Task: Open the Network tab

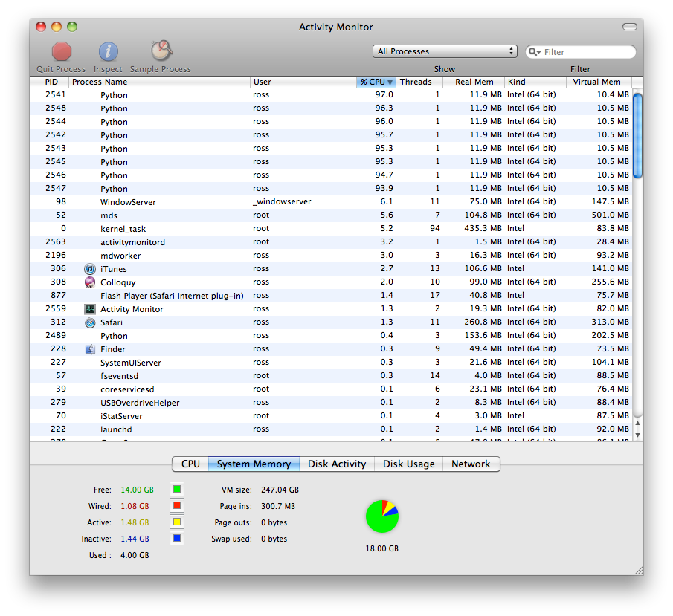Action: (x=471, y=464)
